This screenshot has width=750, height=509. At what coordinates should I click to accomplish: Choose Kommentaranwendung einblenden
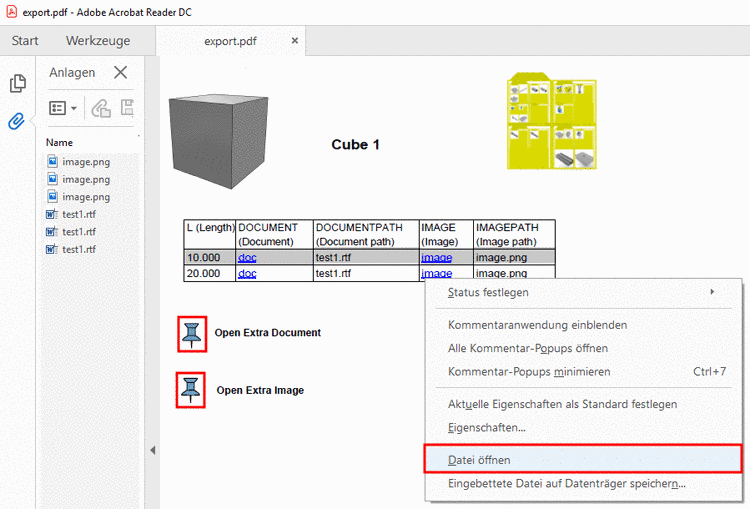(x=584, y=325)
